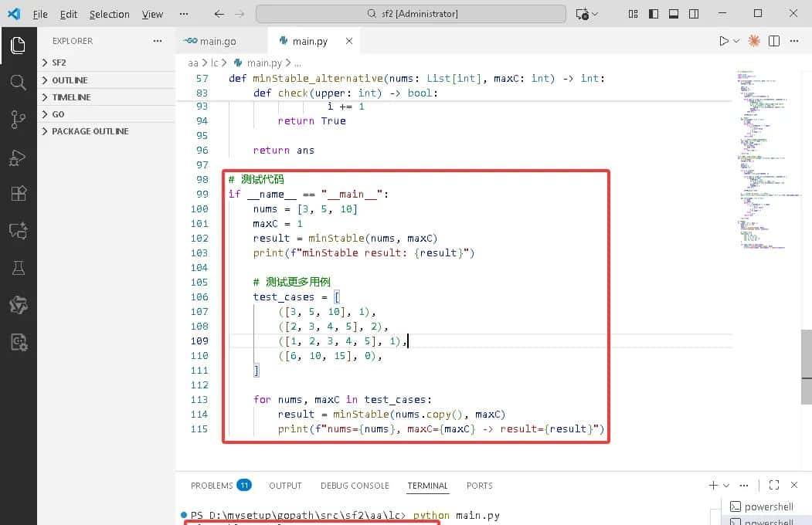Open the Run and Debug view
This screenshot has height=525, width=812.
point(18,157)
